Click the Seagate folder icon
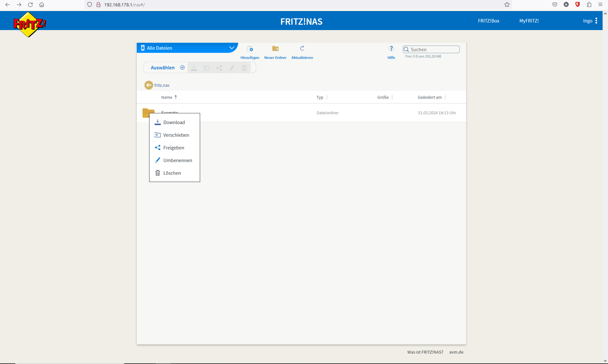608x364 pixels. click(146, 112)
